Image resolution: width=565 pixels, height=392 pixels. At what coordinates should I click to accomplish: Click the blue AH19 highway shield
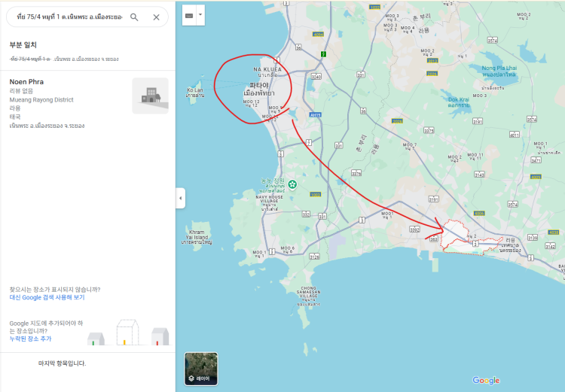pyautogui.click(x=316, y=115)
